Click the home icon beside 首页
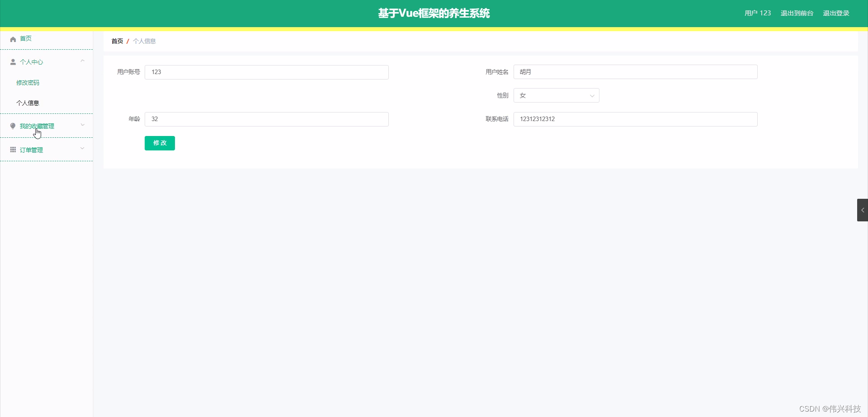The height and width of the screenshot is (417, 868). [x=13, y=39]
